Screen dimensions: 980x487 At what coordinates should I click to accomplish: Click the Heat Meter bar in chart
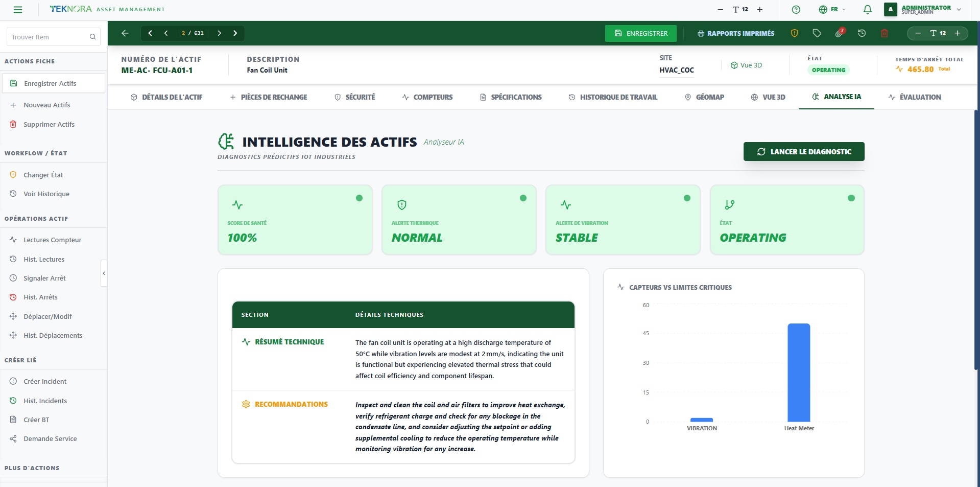(799, 373)
